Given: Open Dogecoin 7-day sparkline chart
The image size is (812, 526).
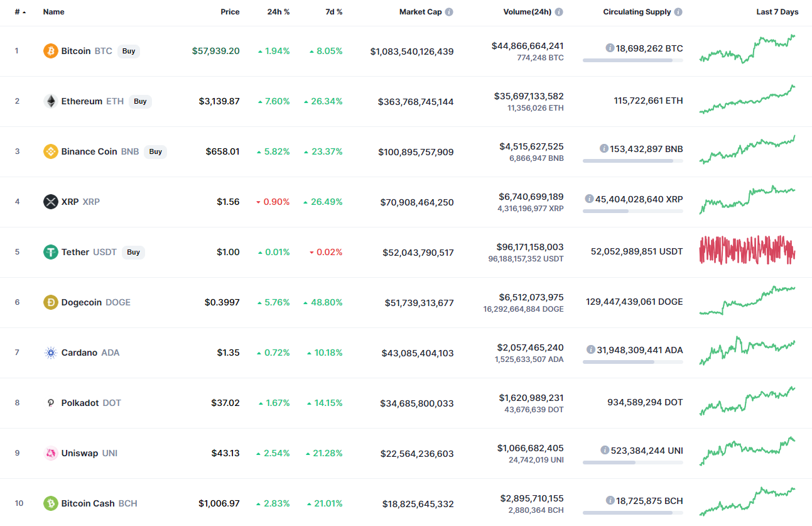Looking at the screenshot, I should [x=747, y=300].
